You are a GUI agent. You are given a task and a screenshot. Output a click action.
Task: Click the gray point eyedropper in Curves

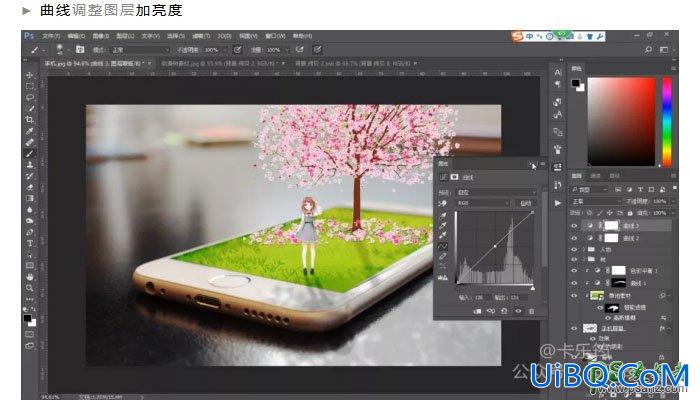pyautogui.click(x=443, y=225)
